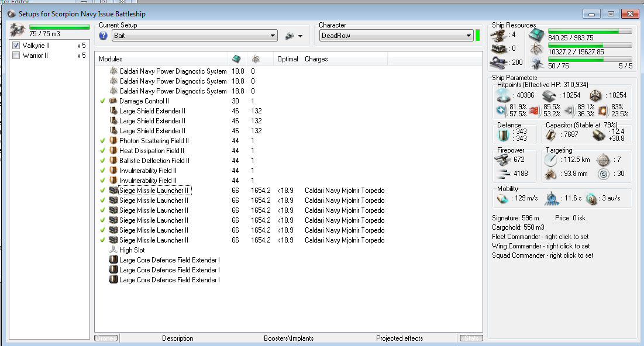The image size is (644, 346).
Task: Select first Large Shield Extender II row
Action: 289,111
